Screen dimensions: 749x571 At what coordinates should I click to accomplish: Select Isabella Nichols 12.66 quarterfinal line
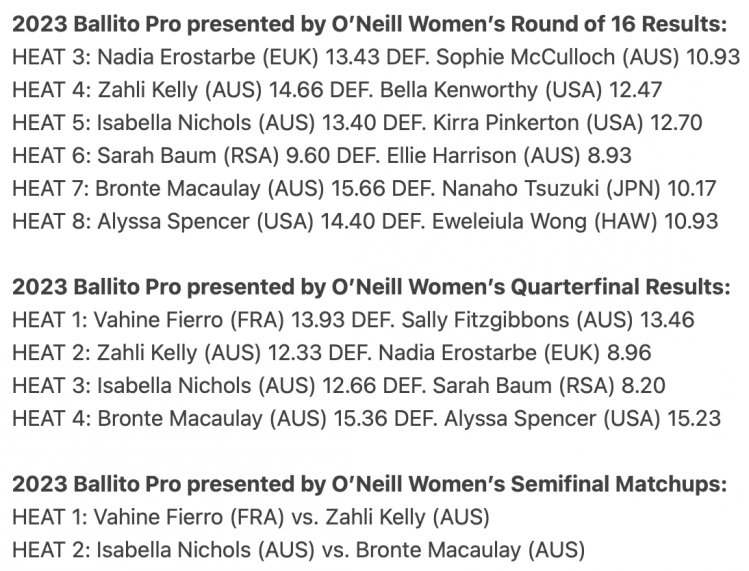(x=339, y=386)
